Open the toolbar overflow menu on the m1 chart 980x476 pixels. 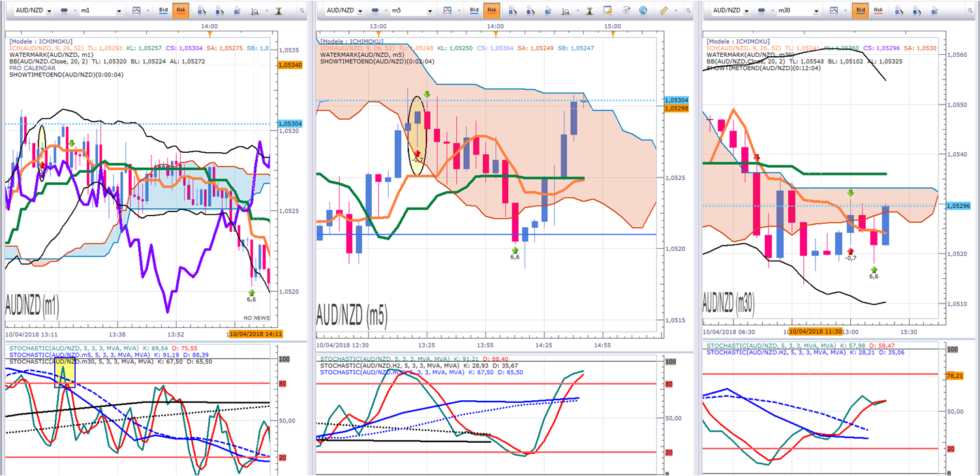tap(301, 10)
